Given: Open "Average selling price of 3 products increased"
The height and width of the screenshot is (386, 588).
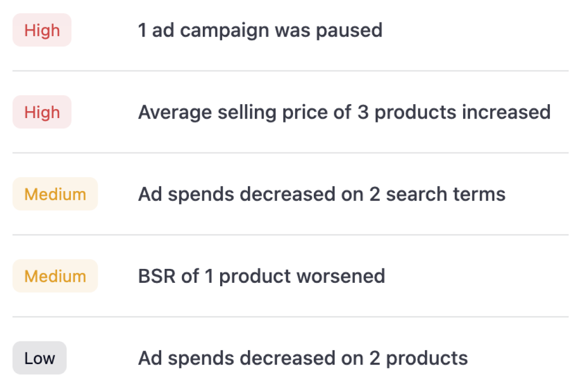Looking at the screenshot, I should [x=344, y=112].
